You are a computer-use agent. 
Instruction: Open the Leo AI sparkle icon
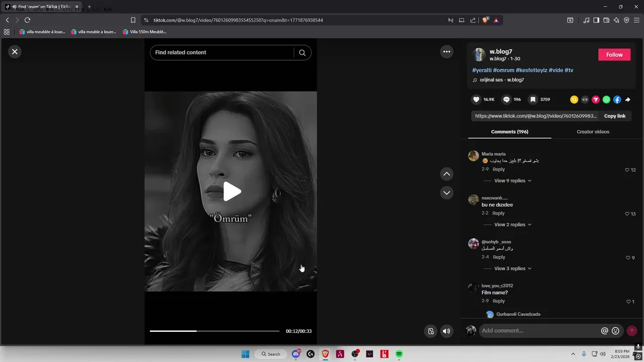[616, 20]
